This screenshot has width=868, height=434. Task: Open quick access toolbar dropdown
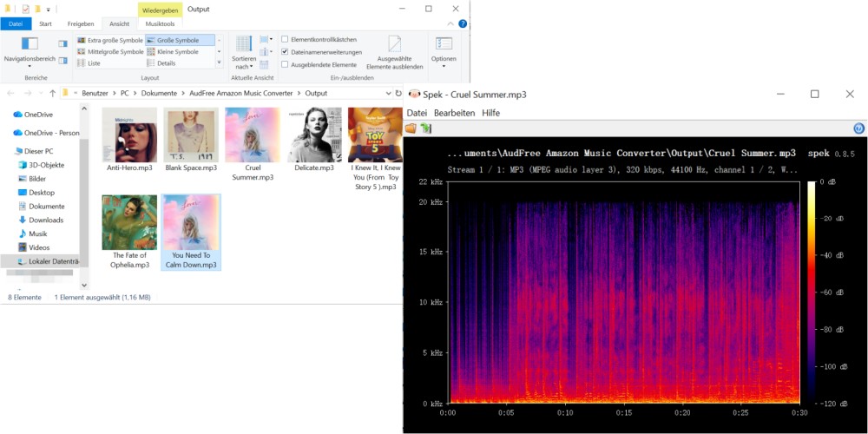pyautogui.click(x=48, y=10)
